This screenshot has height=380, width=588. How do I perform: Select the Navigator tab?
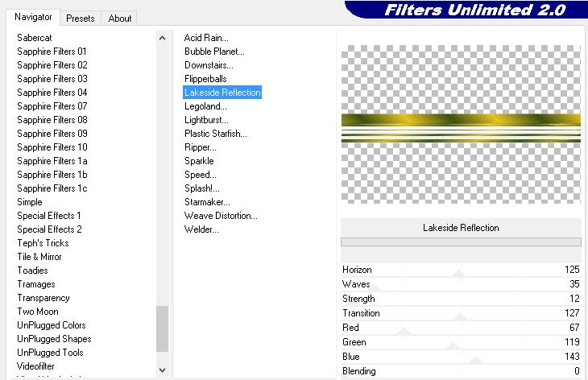(33, 17)
